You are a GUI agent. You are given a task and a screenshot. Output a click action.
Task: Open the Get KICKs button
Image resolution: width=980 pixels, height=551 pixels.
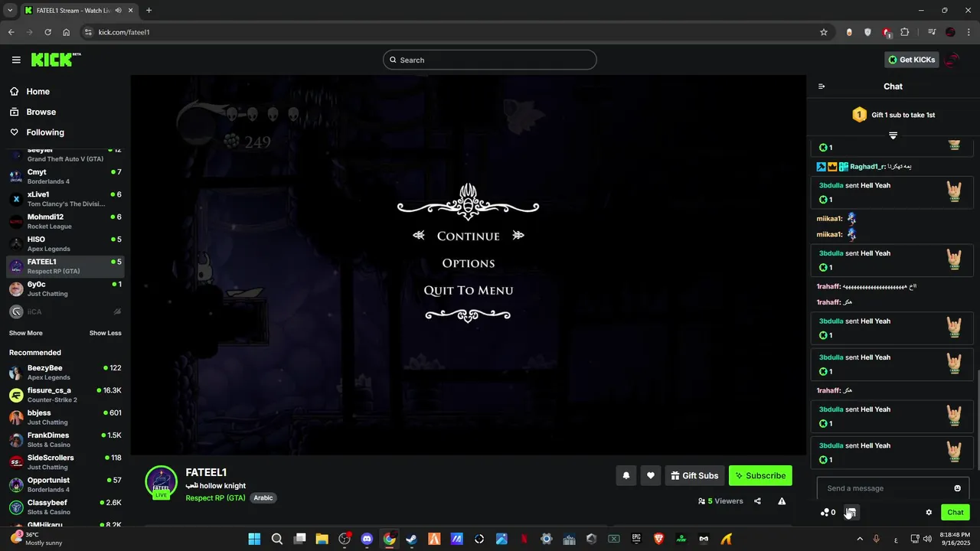click(911, 60)
